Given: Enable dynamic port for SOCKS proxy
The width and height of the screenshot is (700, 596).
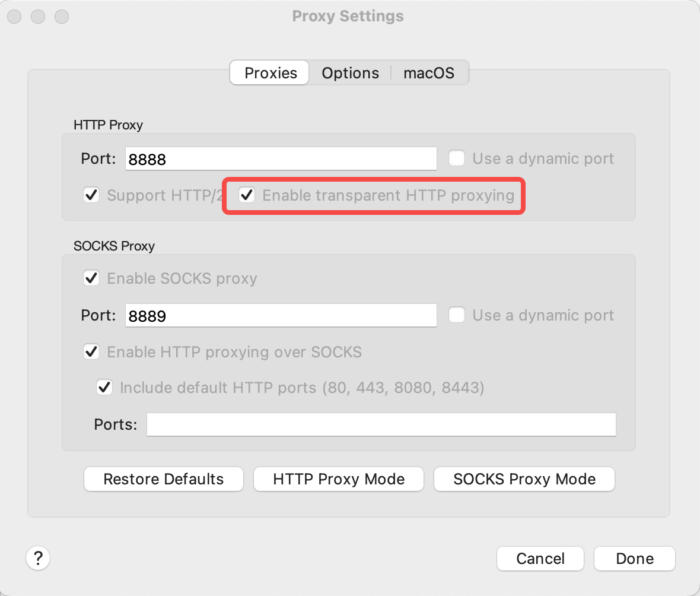Looking at the screenshot, I should pos(456,315).
